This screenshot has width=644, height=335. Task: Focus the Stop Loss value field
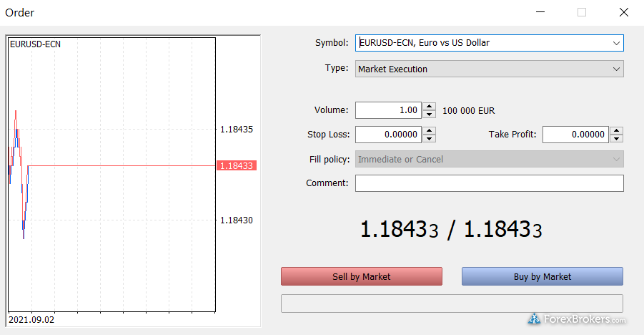coord(388,135)
